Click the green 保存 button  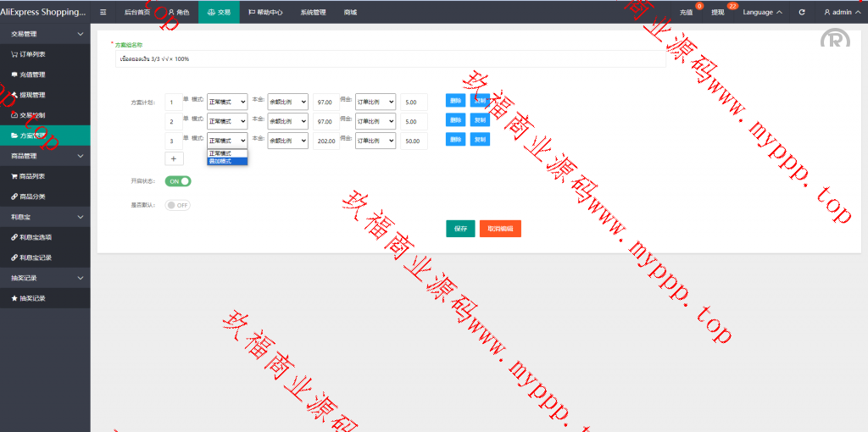pos(460,229)
